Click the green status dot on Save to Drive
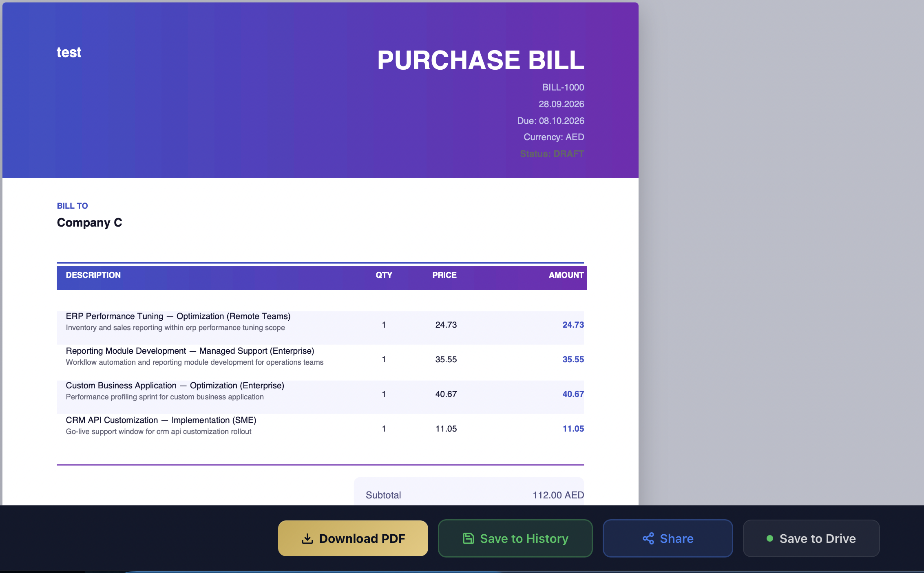 769,538
